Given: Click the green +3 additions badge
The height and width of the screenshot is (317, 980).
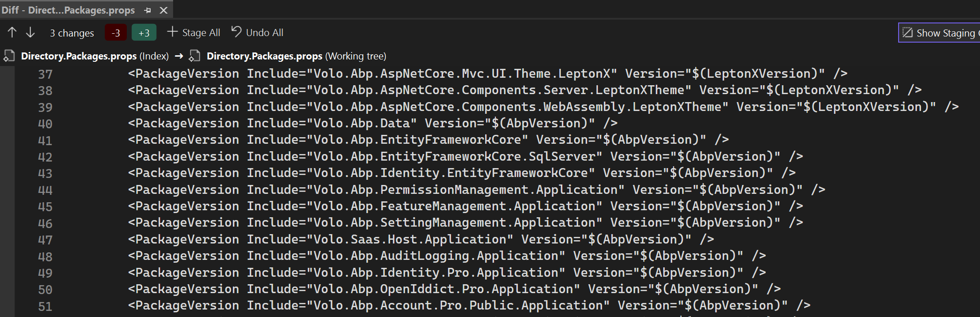Looking at the screenshot, I should point(144,33).
